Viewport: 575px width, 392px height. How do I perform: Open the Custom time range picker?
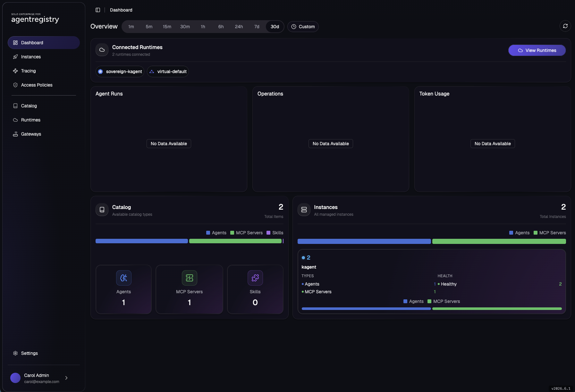(x=303, y=27)
